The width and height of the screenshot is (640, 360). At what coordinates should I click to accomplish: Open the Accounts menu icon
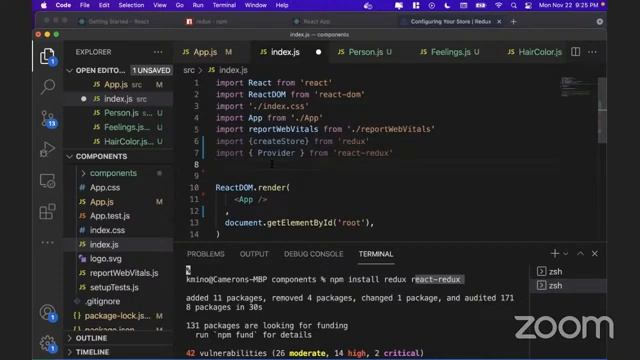click(x=47, y=313)
